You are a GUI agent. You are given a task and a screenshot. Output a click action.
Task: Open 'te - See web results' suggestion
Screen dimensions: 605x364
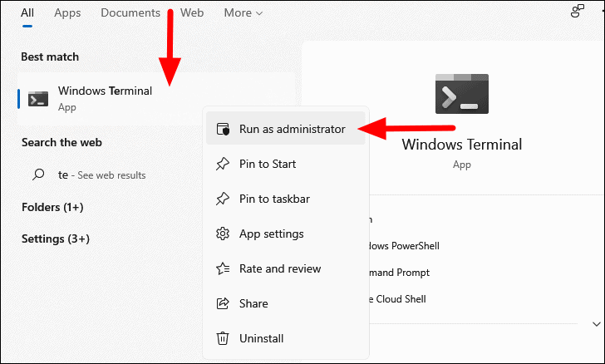tap(102, 175)
